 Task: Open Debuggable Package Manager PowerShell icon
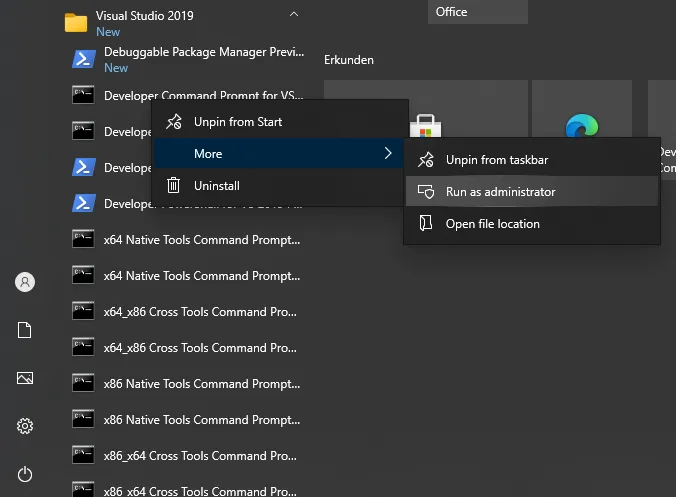(83, 59)
